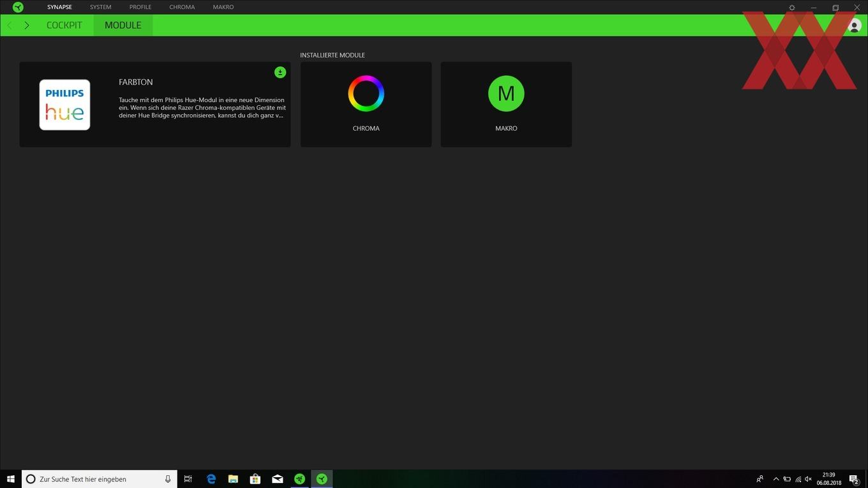Click the battery status icon
This screenshot has height=488, width=868.
pos(787,479)
